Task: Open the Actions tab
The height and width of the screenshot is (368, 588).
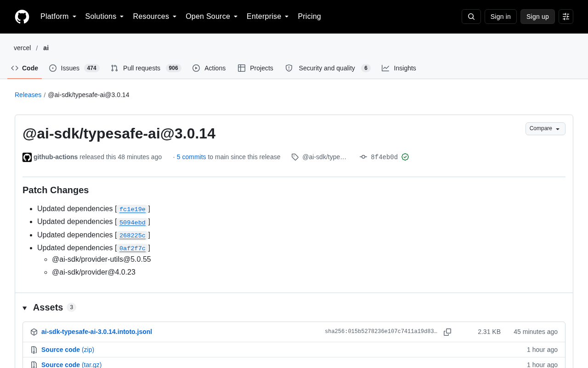Action: pyautogui.click(x=209, y=68)
